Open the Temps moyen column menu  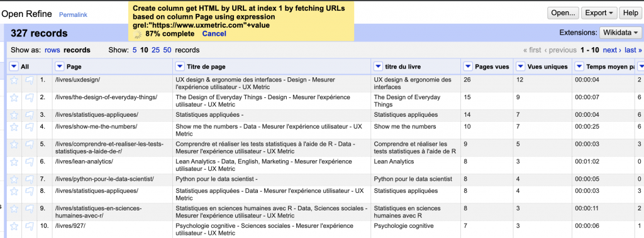(579, 67)
